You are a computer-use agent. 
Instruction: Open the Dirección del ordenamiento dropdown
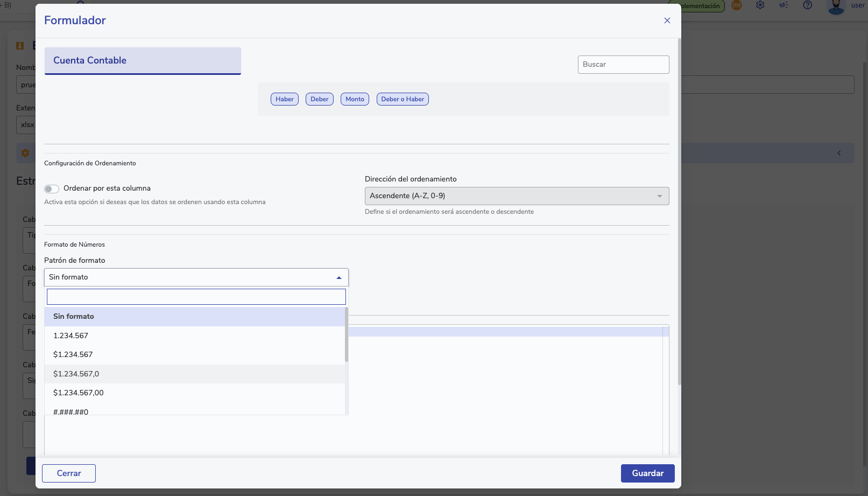tap(517, 196)
